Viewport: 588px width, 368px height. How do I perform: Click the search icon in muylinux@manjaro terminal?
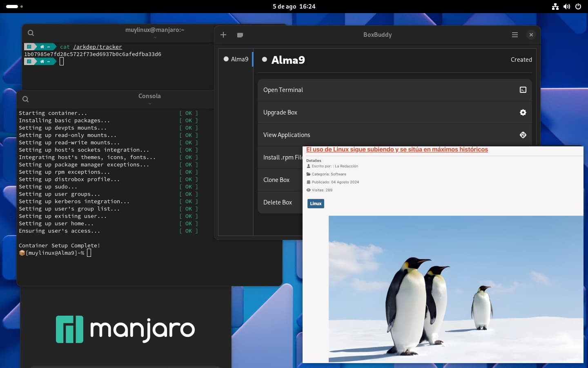pyautogui.click(x=31, y=33)
